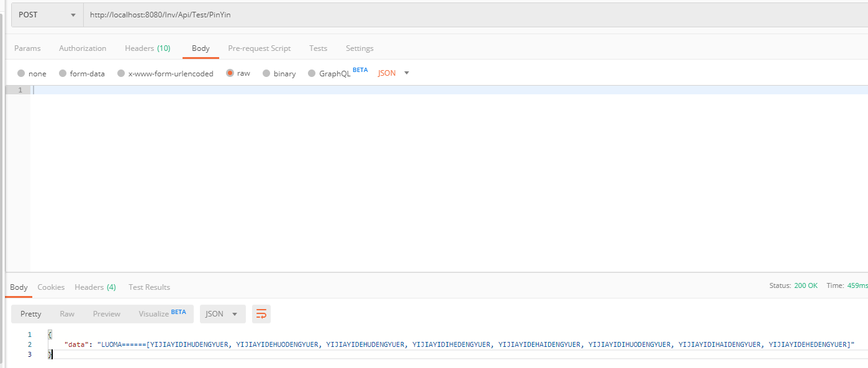The width and height of the screenshot is (868, 368).
Task: Select the GraphQL body type
Action: (x=338, y=73)
